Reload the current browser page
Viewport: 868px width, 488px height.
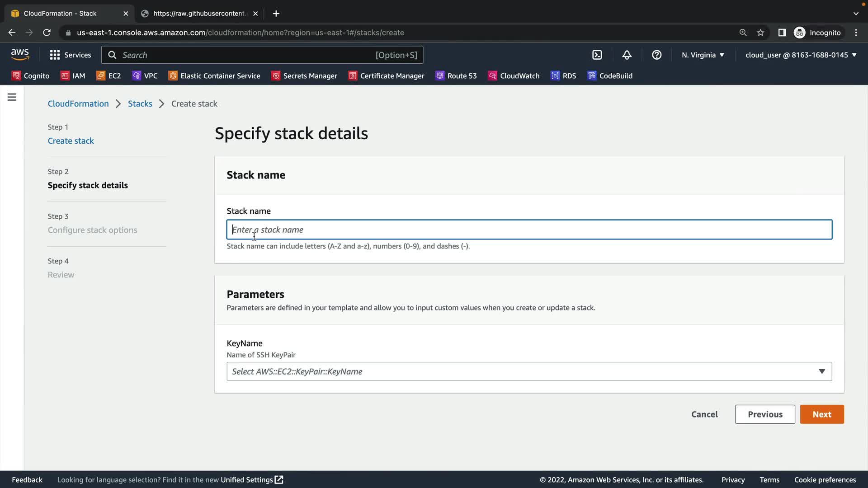[x=47, y=33]
